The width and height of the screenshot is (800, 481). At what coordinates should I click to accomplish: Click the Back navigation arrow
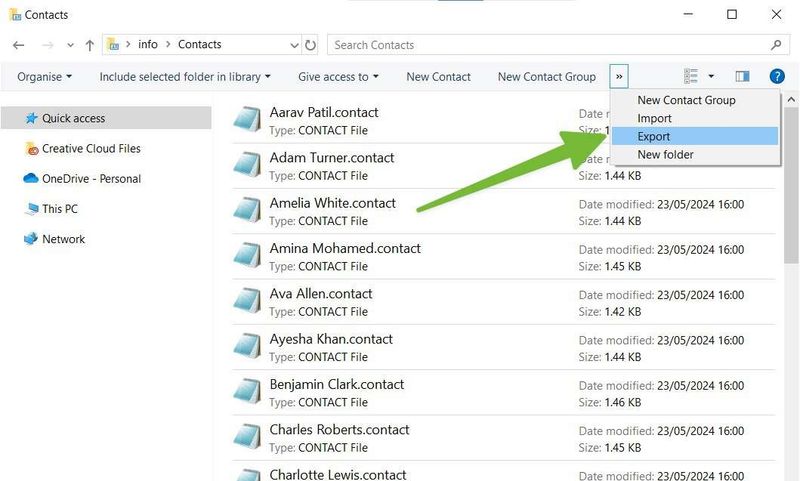[x=18, y=45]
